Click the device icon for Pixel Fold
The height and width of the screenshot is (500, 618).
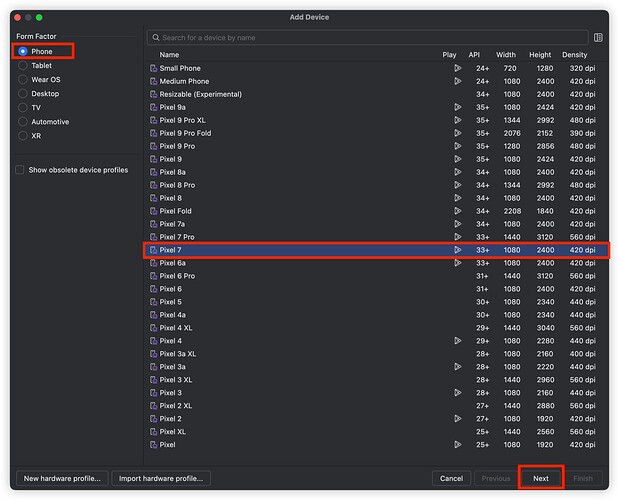tap(153, 211)
